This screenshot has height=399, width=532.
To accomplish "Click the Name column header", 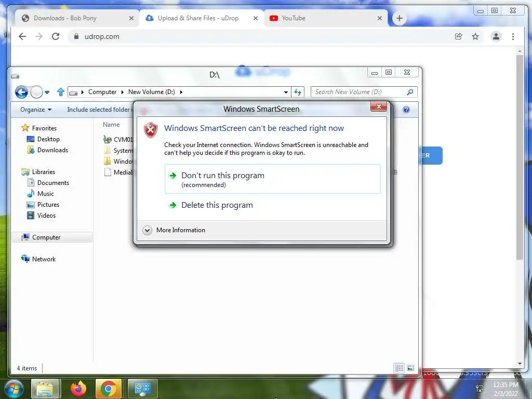I will 111,125.
